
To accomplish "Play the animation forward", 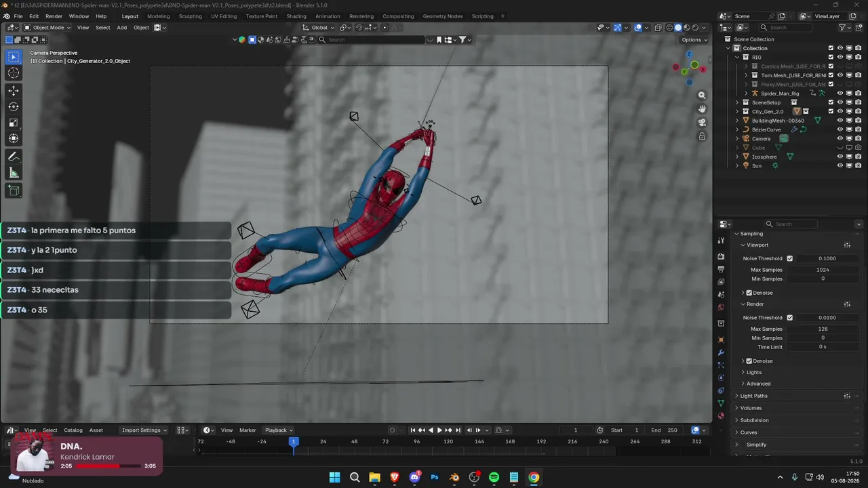I will 439,430.
